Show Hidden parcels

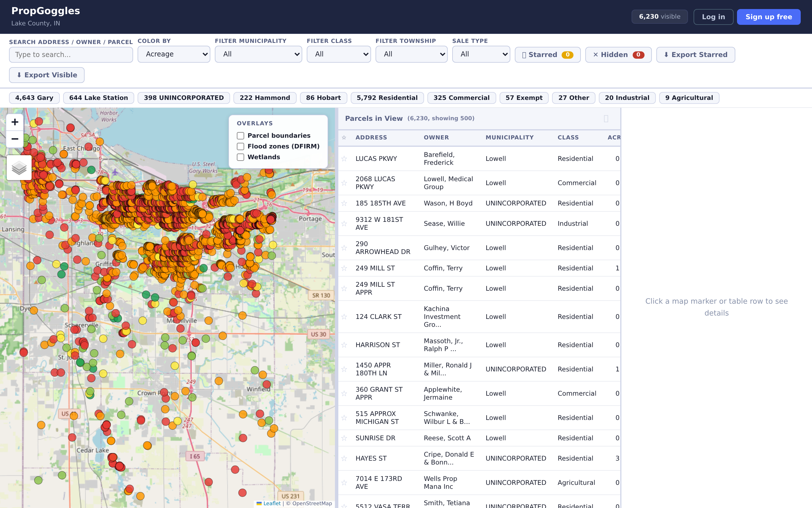pyautogui.click(x=618, y=55)
